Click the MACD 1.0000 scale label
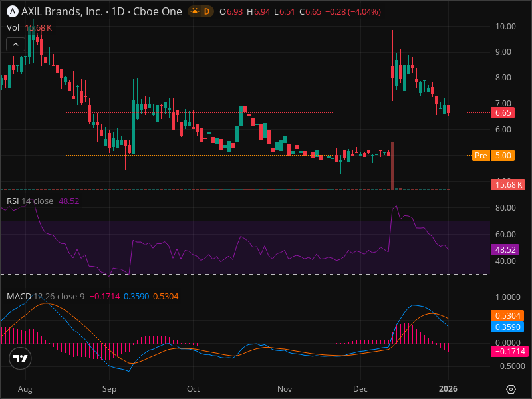Image resolution: width=532 pixels, height=399 pixels. (507, 297)
